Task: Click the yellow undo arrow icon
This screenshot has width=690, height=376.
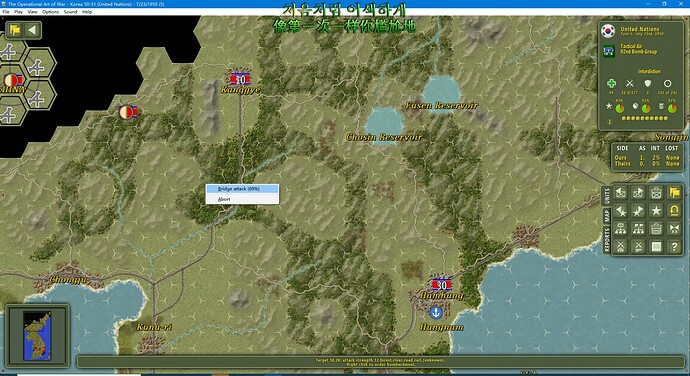Action: pos(674,211)
